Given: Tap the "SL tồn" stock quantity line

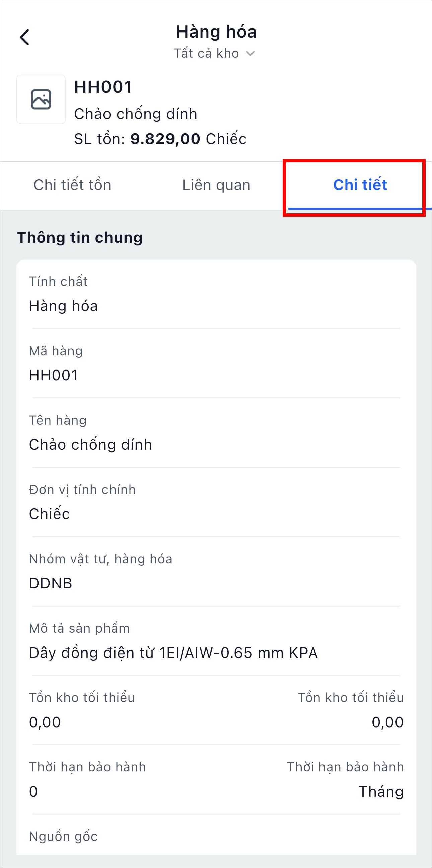Looking at the screenshot, I should (160, 139).
